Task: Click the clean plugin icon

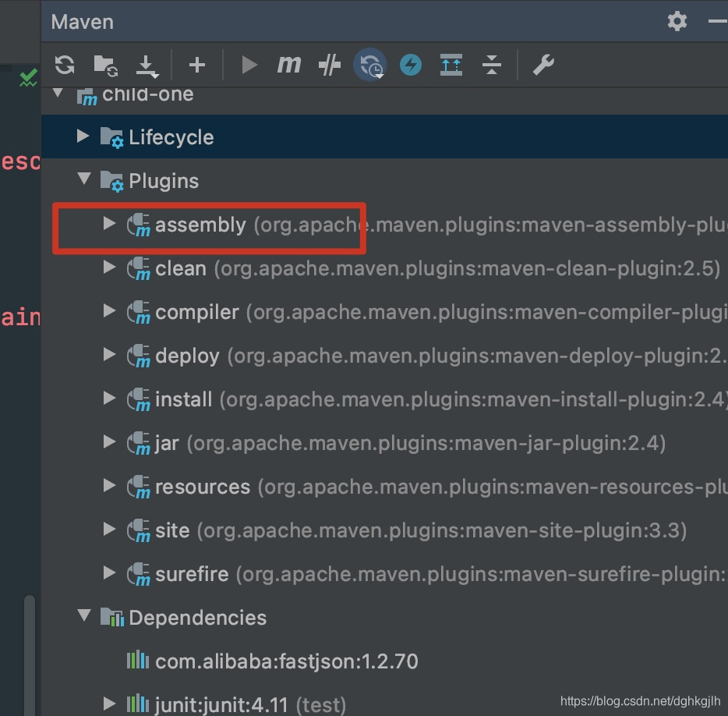Action: pos(139,269)
